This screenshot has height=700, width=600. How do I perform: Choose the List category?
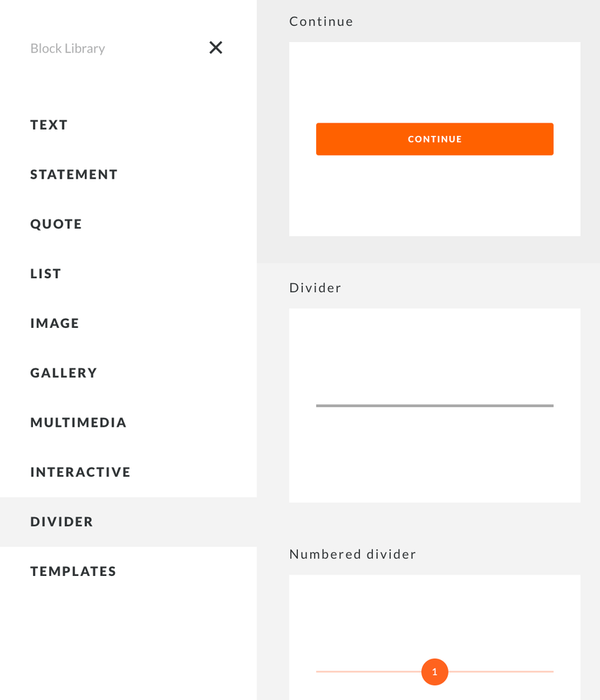(x=46, y=274)
